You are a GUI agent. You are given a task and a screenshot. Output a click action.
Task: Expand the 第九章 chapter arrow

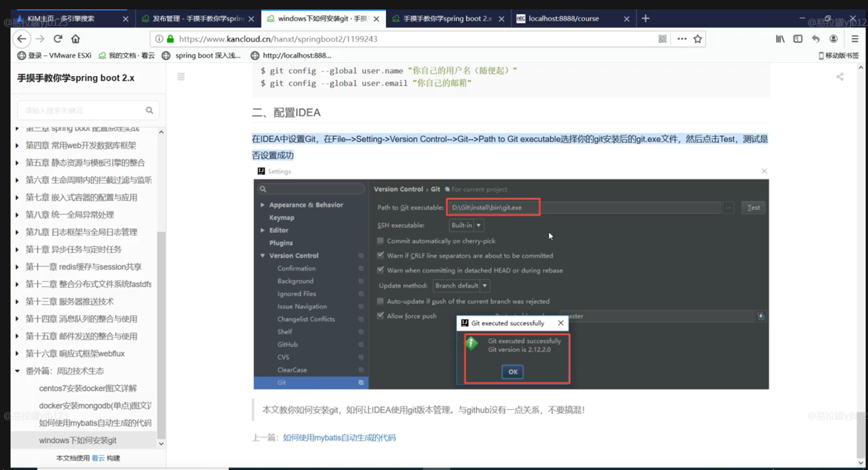(18, 232)
